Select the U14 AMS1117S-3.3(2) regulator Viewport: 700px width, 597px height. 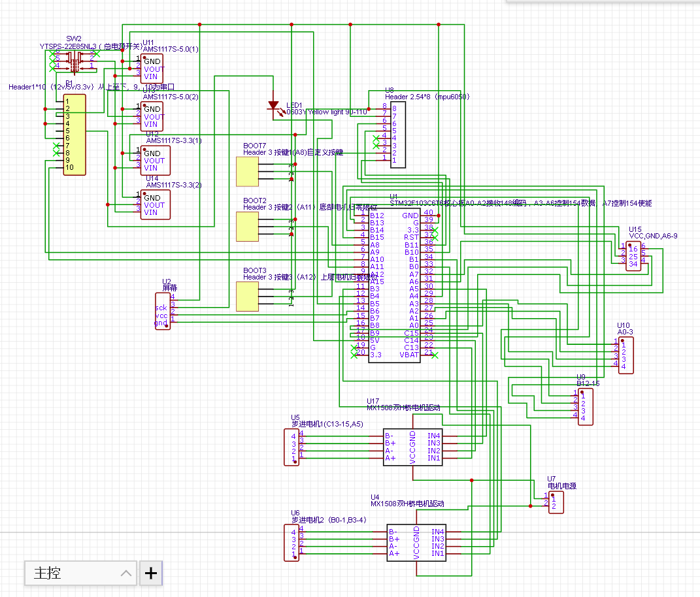(x=156, y=205)
